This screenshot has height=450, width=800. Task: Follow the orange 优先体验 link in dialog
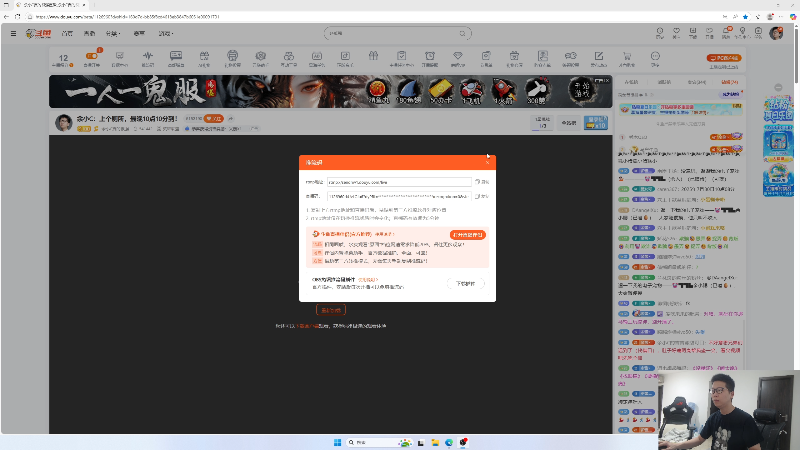[367, 280]
